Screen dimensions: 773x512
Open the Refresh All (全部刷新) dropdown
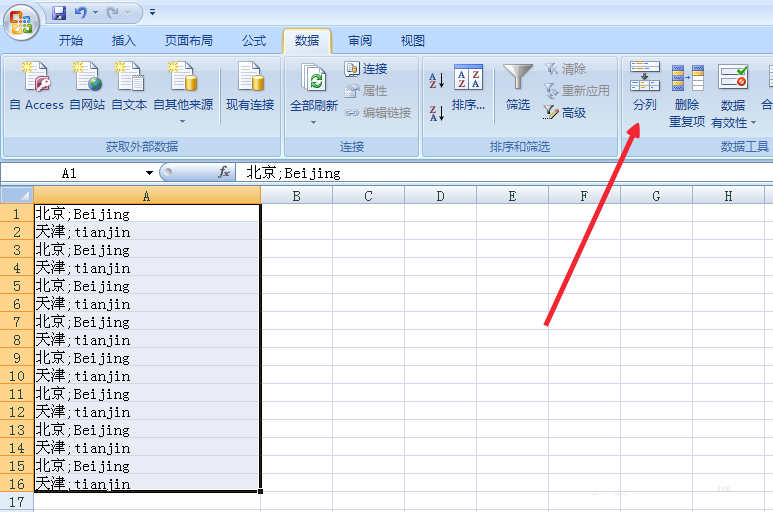(x=313, y=122)
